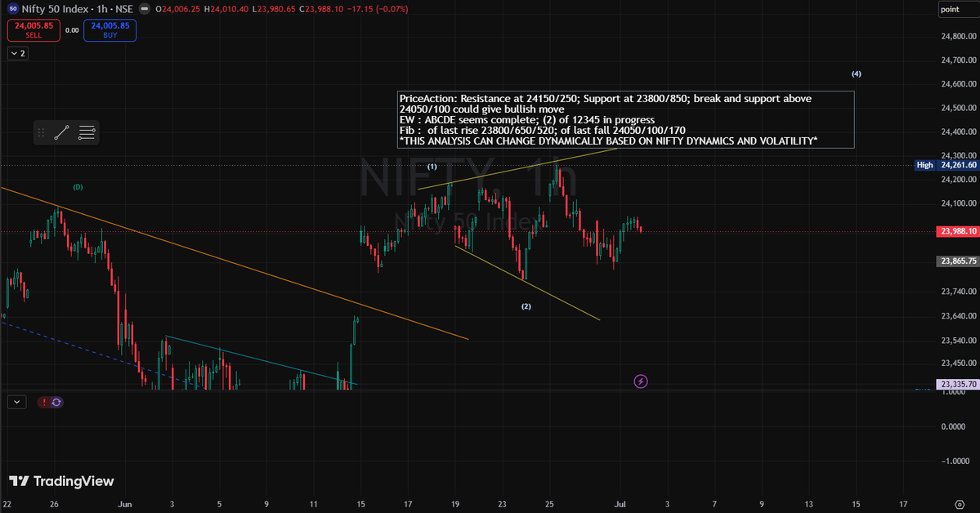Select the falling yellow line near (2)
980x513 pixels.
point(527,283)
